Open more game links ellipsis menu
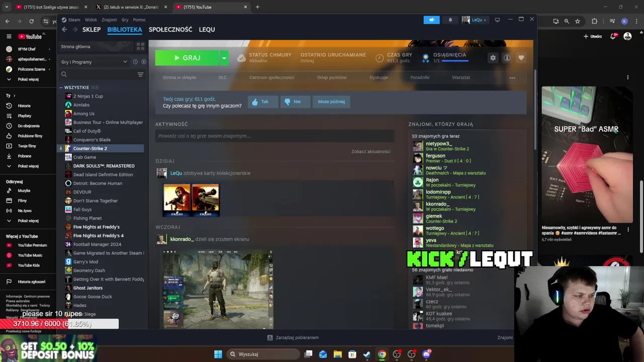644x362 pixels. 512,77
